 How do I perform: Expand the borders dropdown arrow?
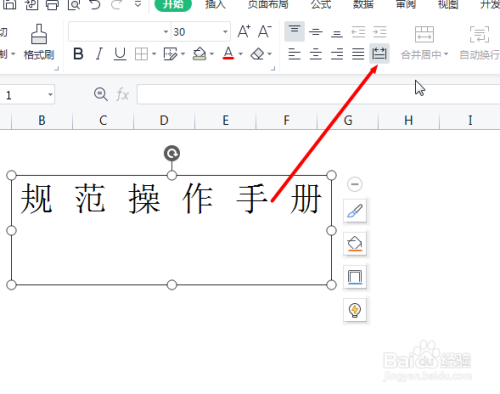[154, 54]
